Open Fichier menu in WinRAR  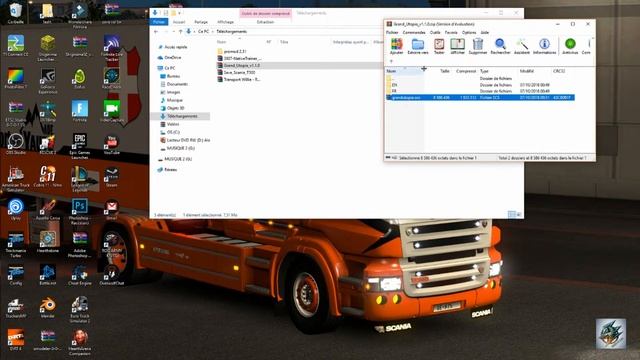(392, 32)
